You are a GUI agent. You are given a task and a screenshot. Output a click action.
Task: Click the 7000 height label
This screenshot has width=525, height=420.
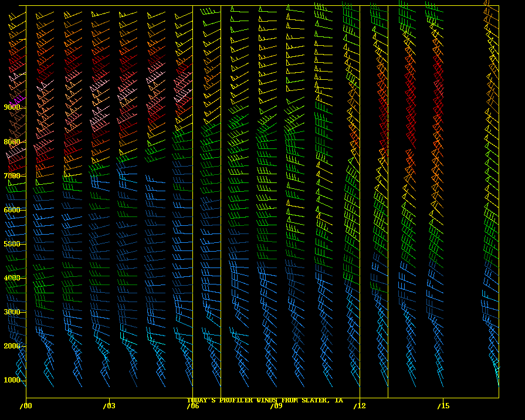(12, 175)
